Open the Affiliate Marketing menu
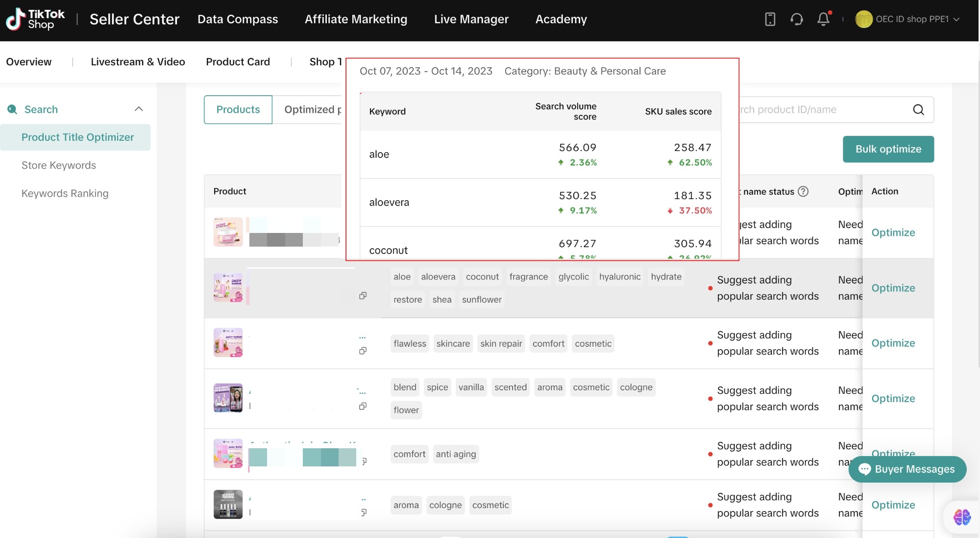The width and height of the screenshot is (980, 538). pyautogui.click(x=356, y=19)
